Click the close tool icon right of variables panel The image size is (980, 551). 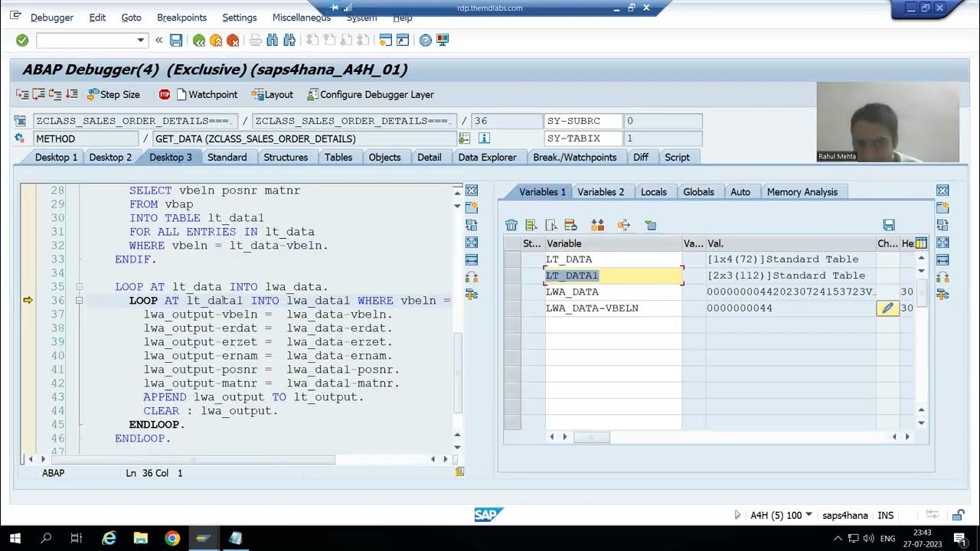[942, 191]
